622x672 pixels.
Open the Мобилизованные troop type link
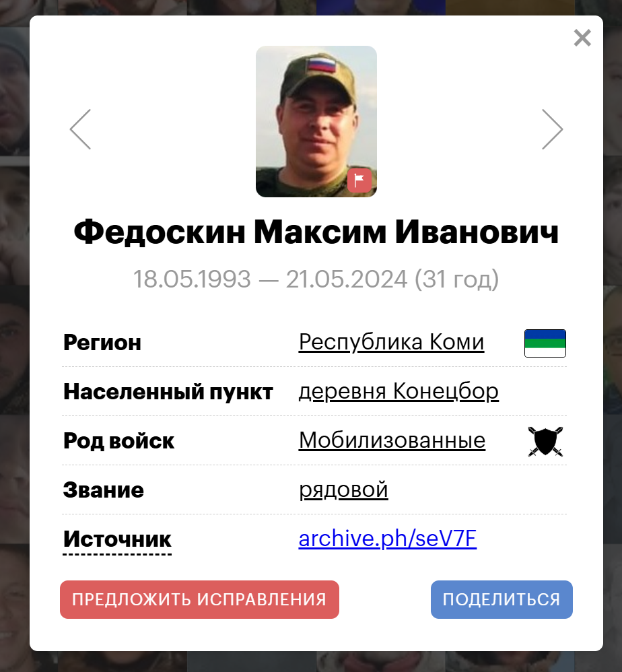click(x=392, y=440)
